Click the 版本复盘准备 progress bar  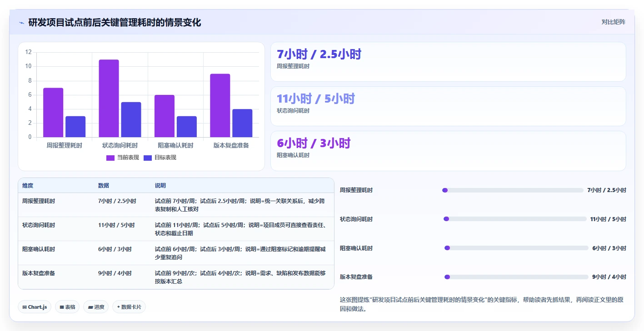pyautogui.click(x=516, y=277)
